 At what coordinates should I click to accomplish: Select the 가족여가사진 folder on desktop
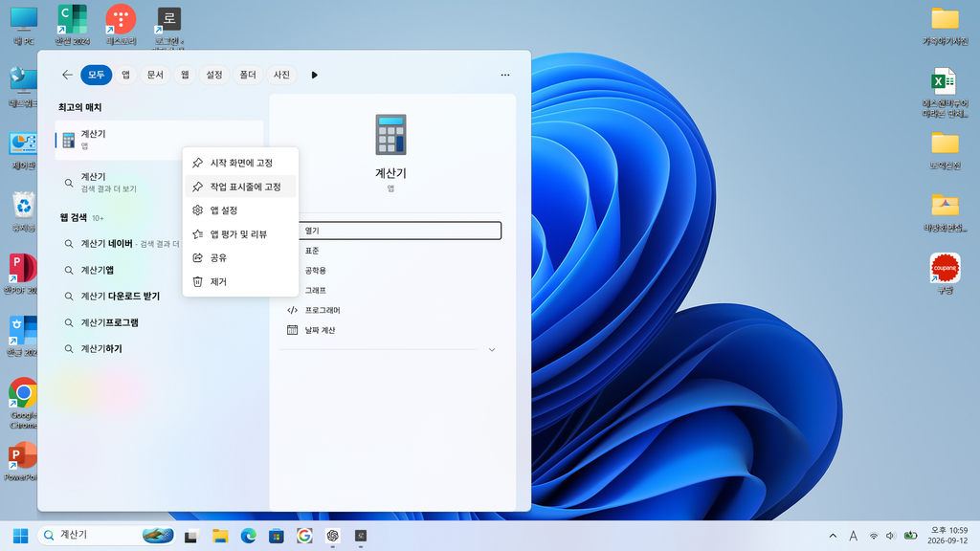coord(945,26)
